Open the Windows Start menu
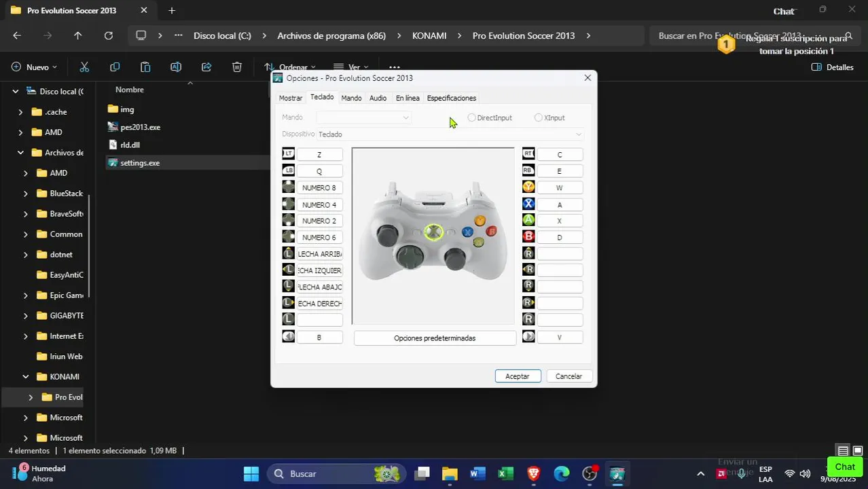The image size is (868, 489). [251, 473]
